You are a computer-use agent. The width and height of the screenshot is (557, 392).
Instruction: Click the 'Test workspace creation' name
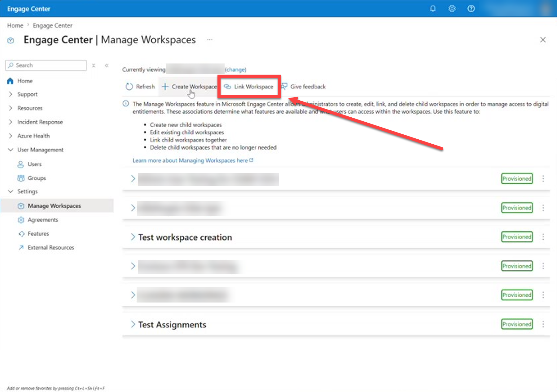(185, 237)
